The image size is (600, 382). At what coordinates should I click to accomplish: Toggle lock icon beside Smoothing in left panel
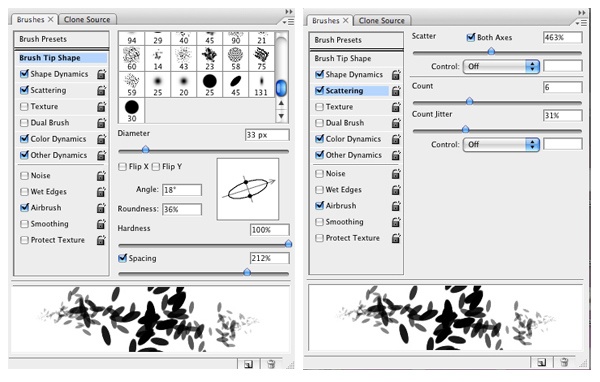[101, 224]
